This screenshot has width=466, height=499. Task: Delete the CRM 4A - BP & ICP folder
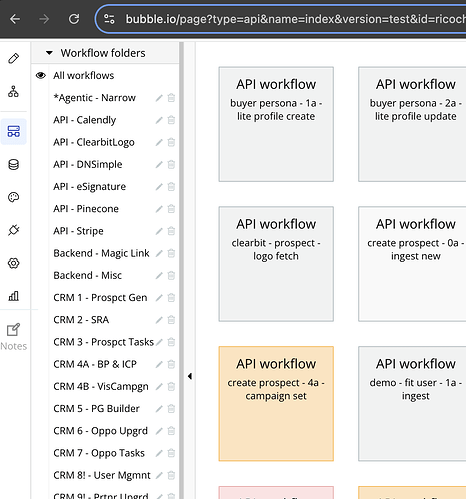[171, 364]
